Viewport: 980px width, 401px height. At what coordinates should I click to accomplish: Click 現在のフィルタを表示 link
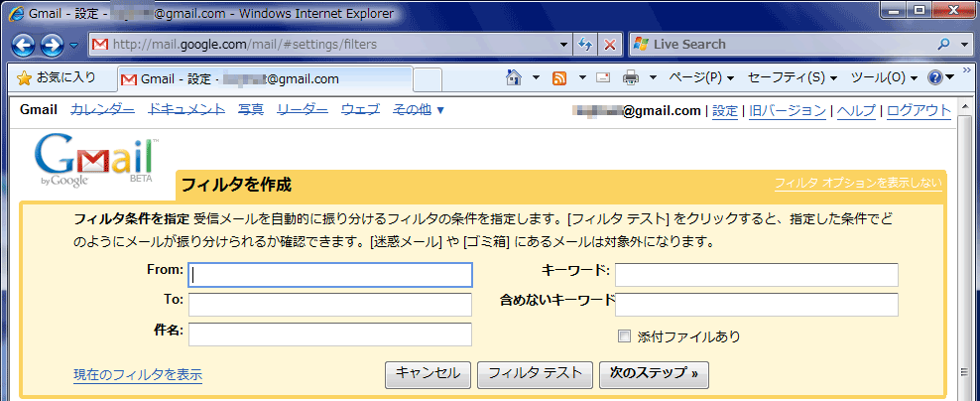pyautogui.click(x=138, y=375)
